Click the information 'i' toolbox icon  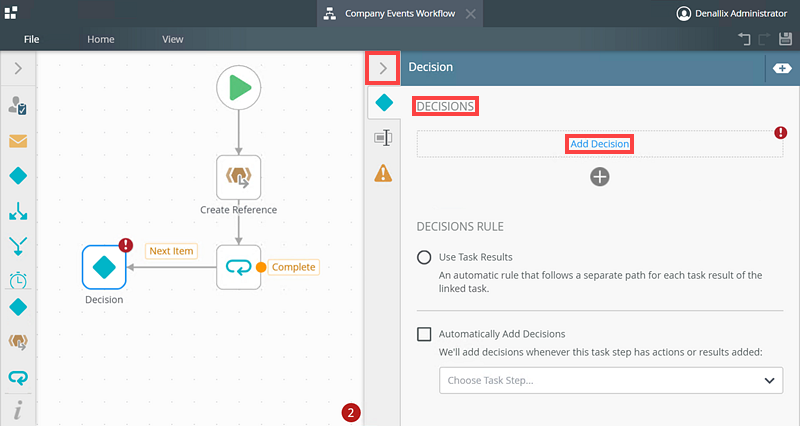18,410
